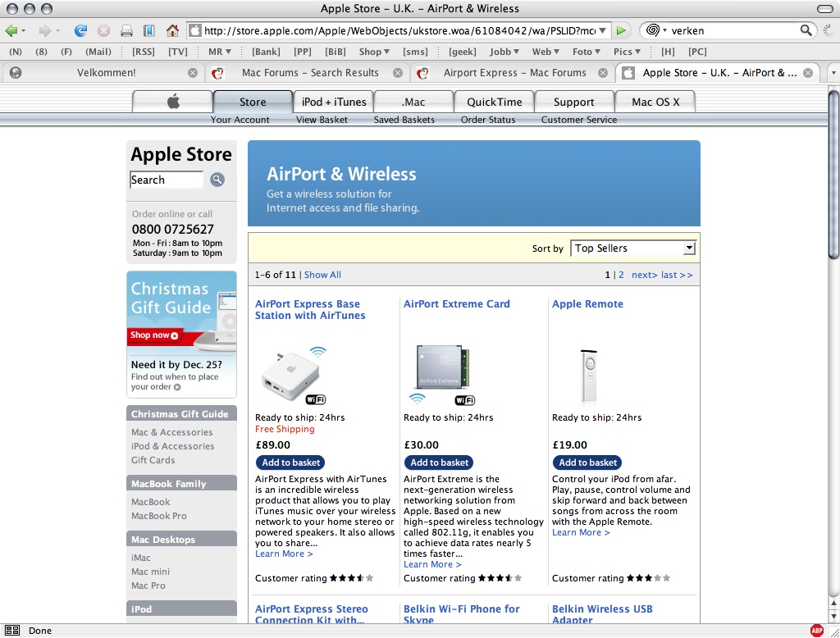Click the Forward arrow button

tap(45, 30)
